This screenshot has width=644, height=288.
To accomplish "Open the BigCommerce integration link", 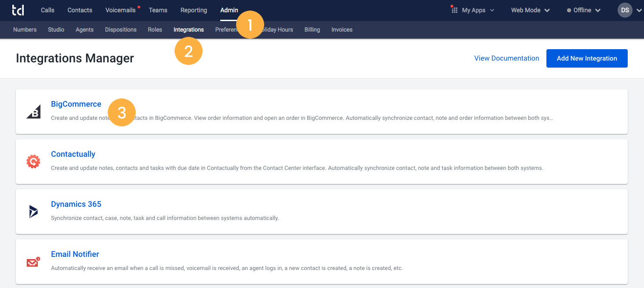I will pos(76,104).
